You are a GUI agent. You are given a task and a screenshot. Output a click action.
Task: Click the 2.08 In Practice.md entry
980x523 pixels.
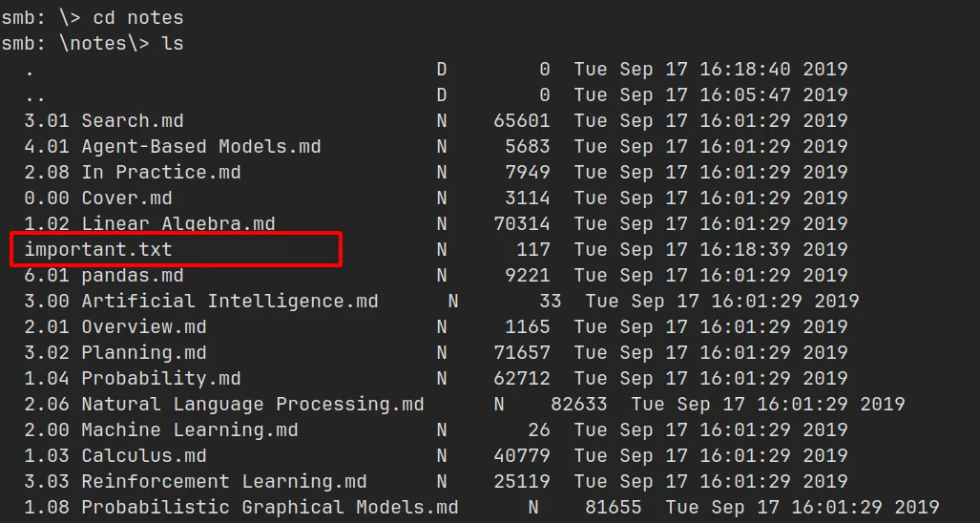133,173
